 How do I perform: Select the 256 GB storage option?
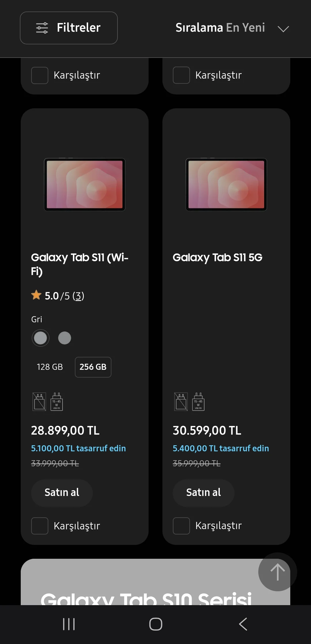(93, 367)
